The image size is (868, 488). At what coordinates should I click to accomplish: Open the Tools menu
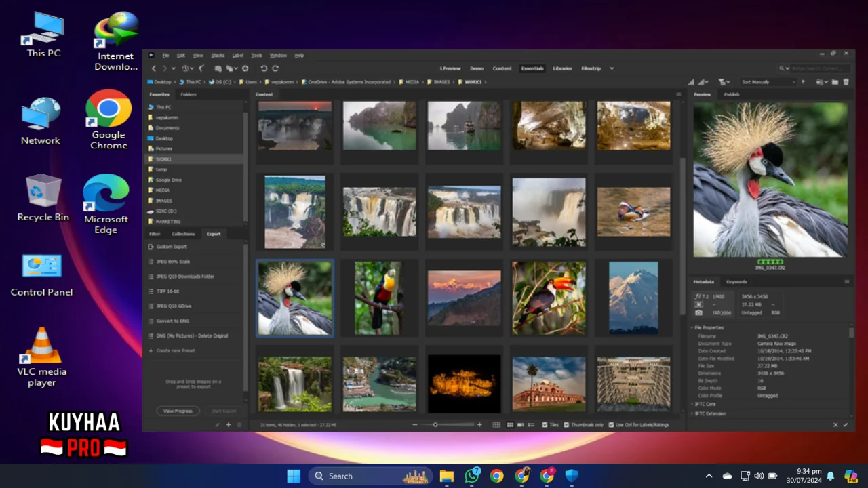click(256, 56)
